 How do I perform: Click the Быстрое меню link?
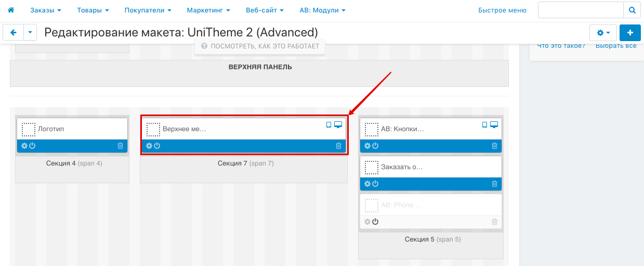502,10
